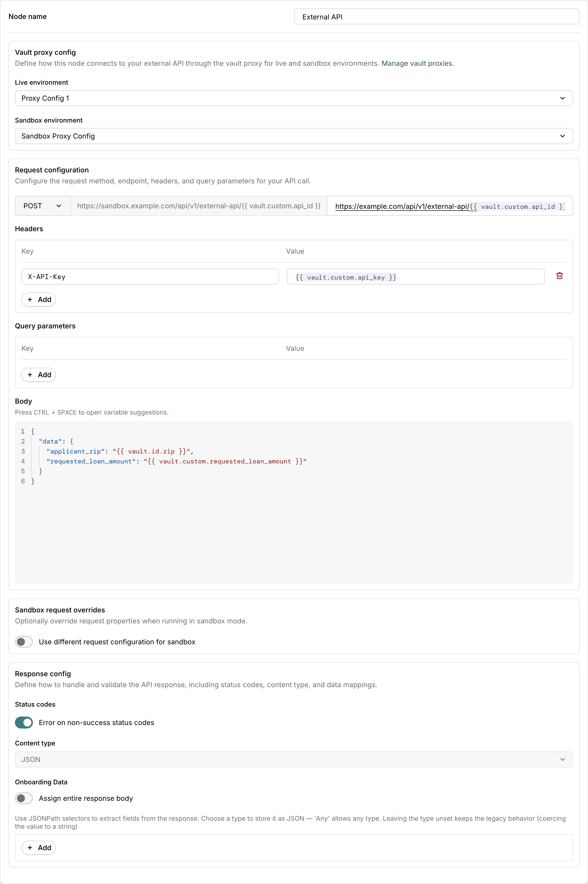
Task: Add an Onboarding Data JSONPath mapping
Action: coord(39,848)
